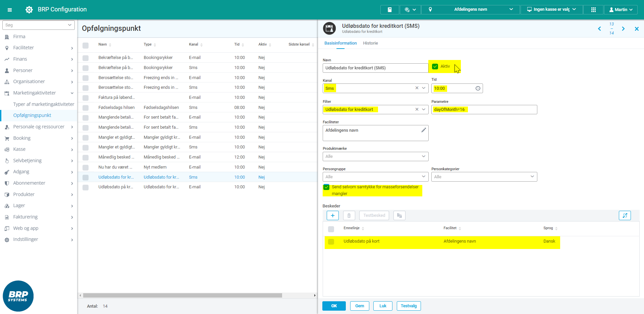Viewport: 644px width, 314px height.
Task: Add a new message with plus button
Action: click(332, 215)
